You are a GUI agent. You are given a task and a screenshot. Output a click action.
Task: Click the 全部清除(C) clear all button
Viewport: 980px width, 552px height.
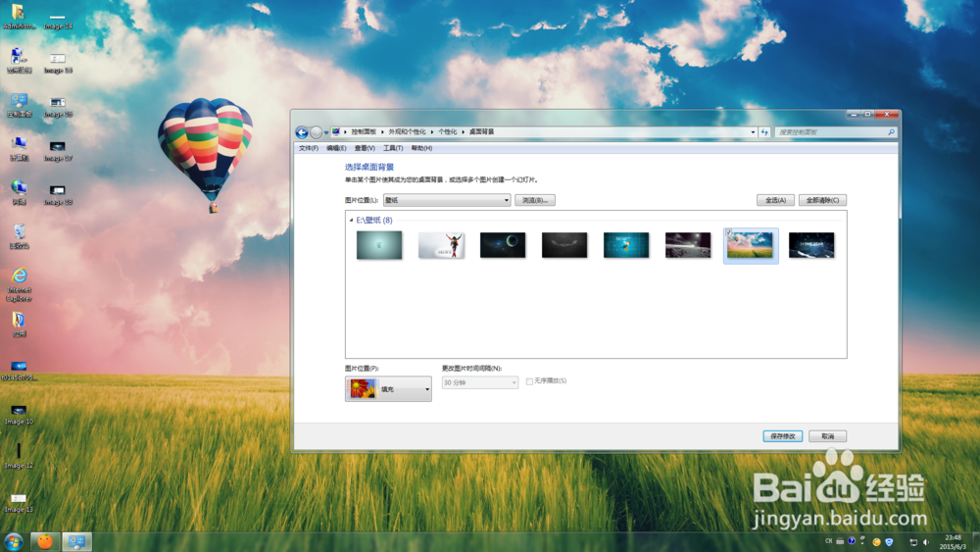(x=822, y=200)
